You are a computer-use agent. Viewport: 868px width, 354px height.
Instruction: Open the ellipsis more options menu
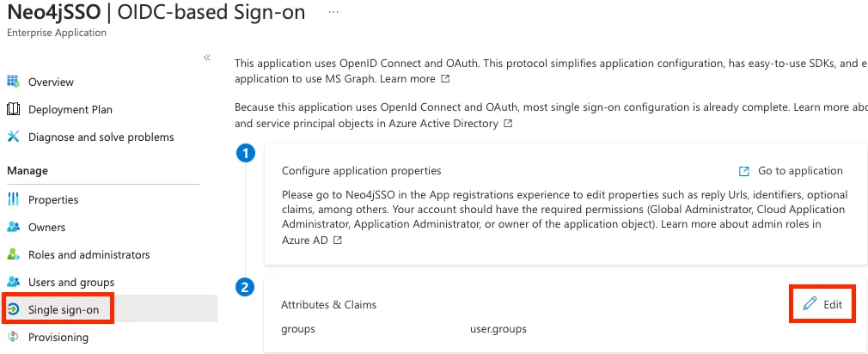(333, 13)
